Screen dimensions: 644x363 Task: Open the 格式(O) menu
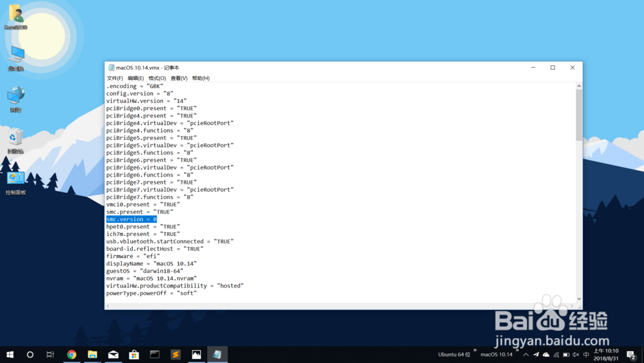(x=157, y=78)
